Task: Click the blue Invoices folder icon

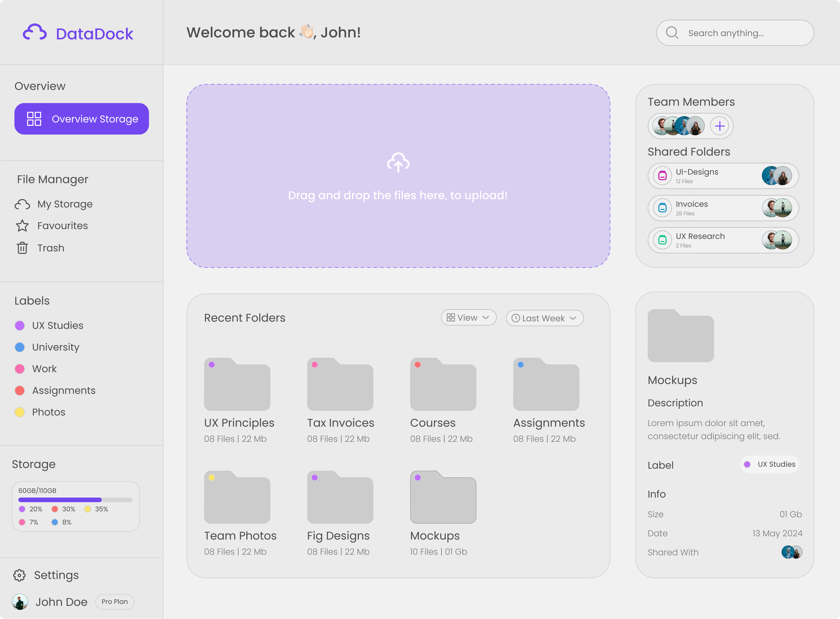Action: tap(662, 208)
